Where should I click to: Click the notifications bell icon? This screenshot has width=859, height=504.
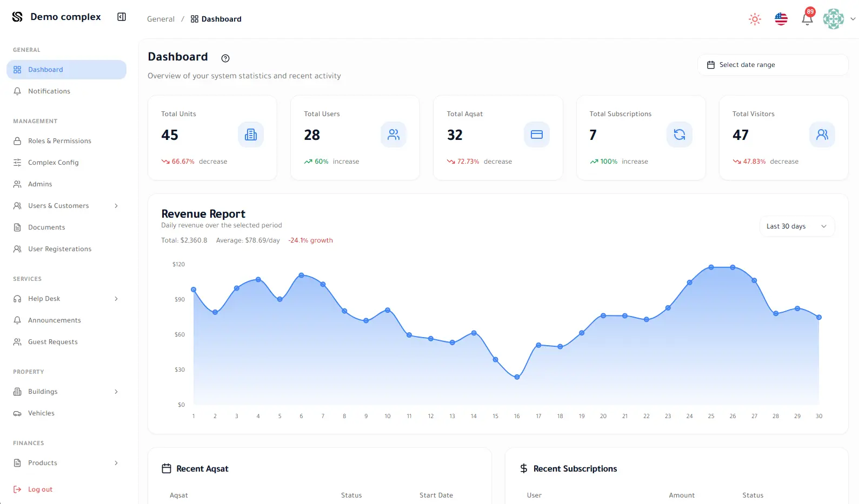click(x=807, y=19)
